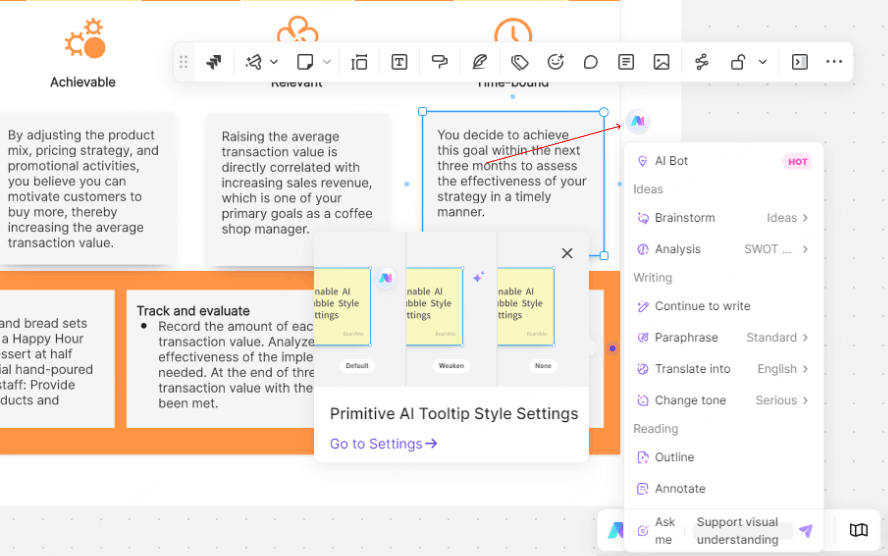The width and height of the screenshot is (888, 556).
Task: Expand the Paraphrase Standard chevron
Action: click(x=805, y=337)
